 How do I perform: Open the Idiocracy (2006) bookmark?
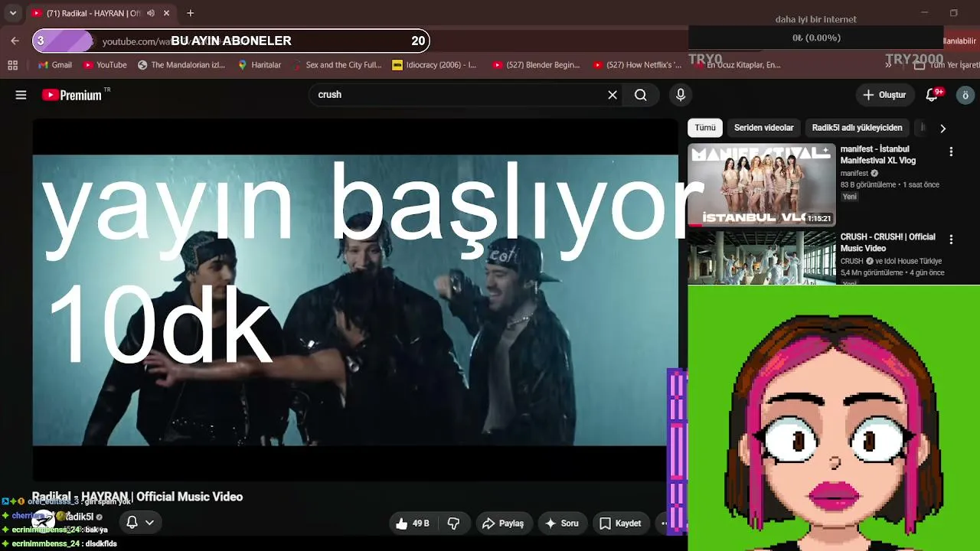[x=435, y=65]
